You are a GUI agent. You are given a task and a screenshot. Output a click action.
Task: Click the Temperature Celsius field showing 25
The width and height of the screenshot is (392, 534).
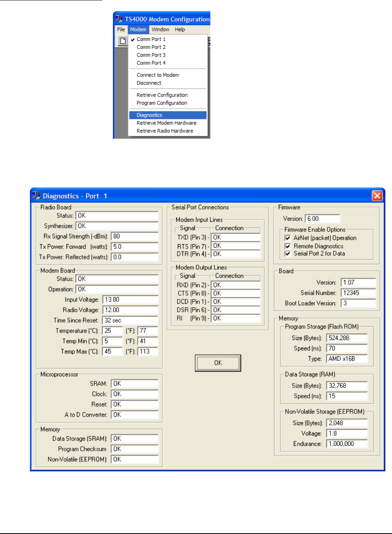[112, 331]
